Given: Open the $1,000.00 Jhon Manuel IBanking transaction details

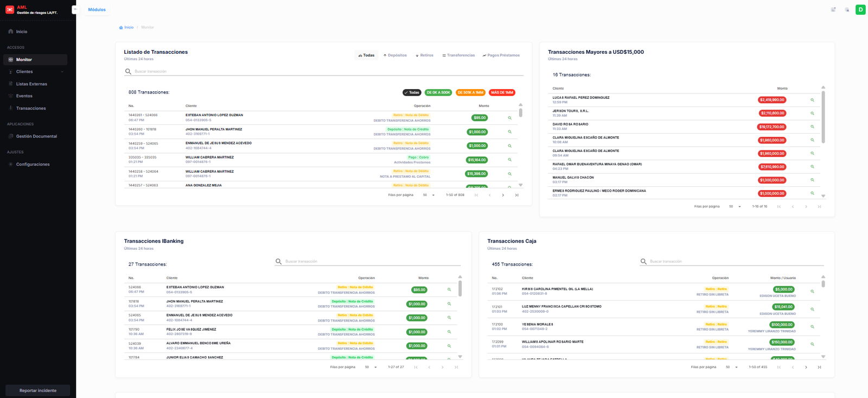Looking at the screenshot, I should point(449,304).
